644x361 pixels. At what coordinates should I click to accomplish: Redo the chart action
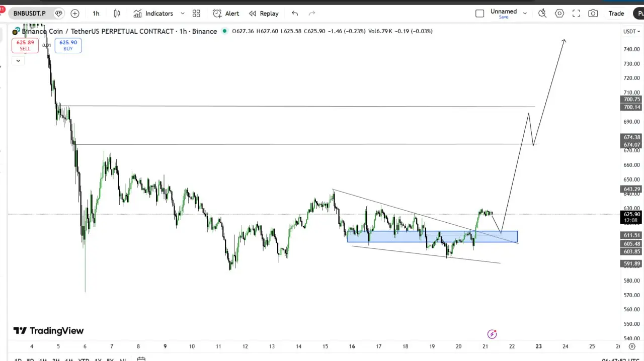[x=312, y=14]
